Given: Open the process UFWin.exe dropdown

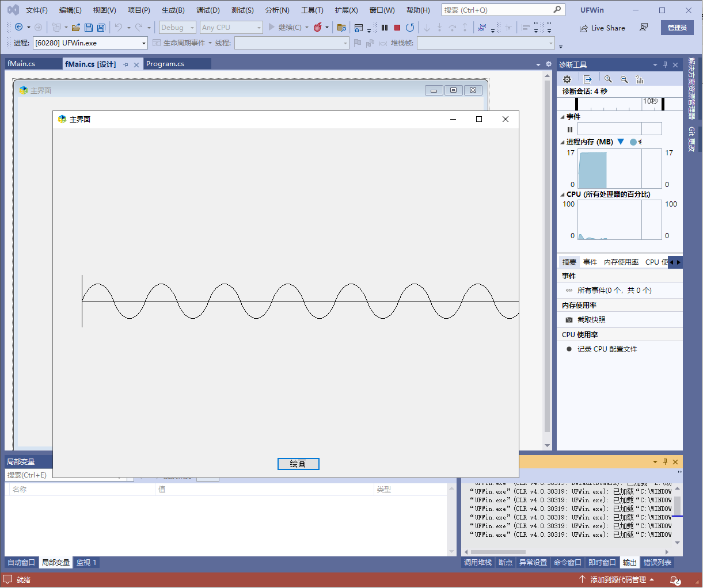Looking at the screenshot, I should [90, 43].
